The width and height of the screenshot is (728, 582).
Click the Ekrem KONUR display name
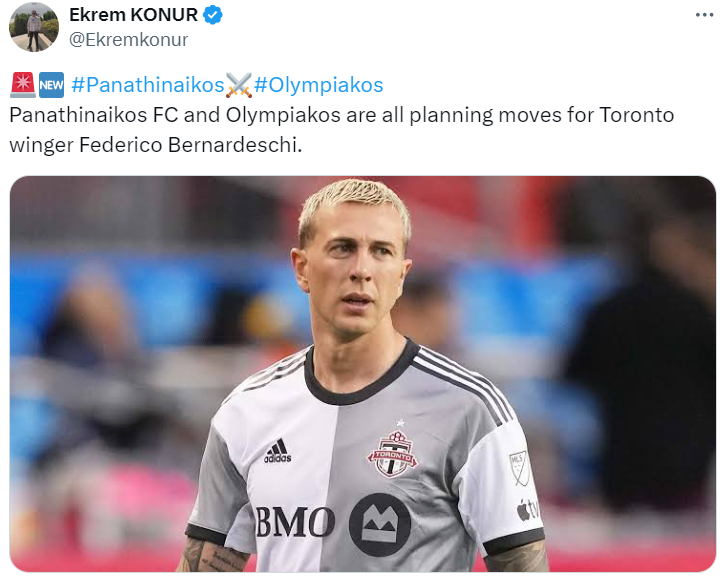point(134,15)
